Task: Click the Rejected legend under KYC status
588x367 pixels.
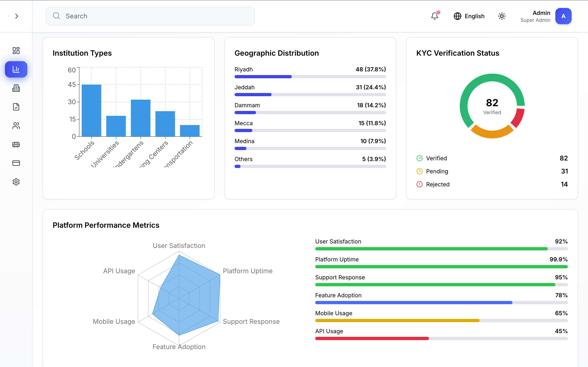Action: point(438,184)
